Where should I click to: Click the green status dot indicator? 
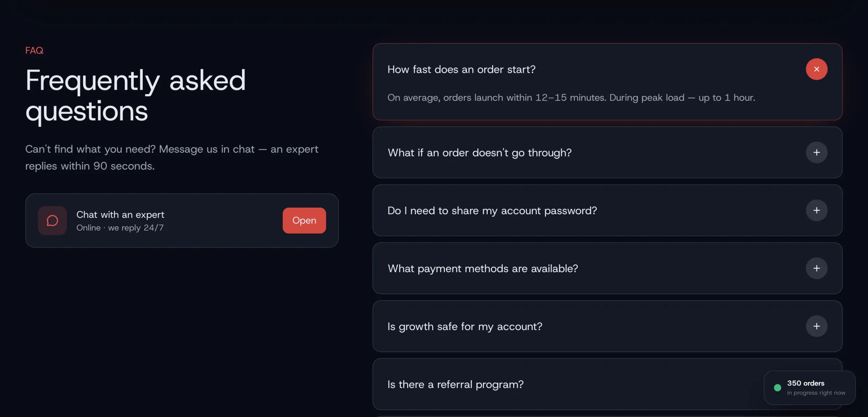[777, 388]
